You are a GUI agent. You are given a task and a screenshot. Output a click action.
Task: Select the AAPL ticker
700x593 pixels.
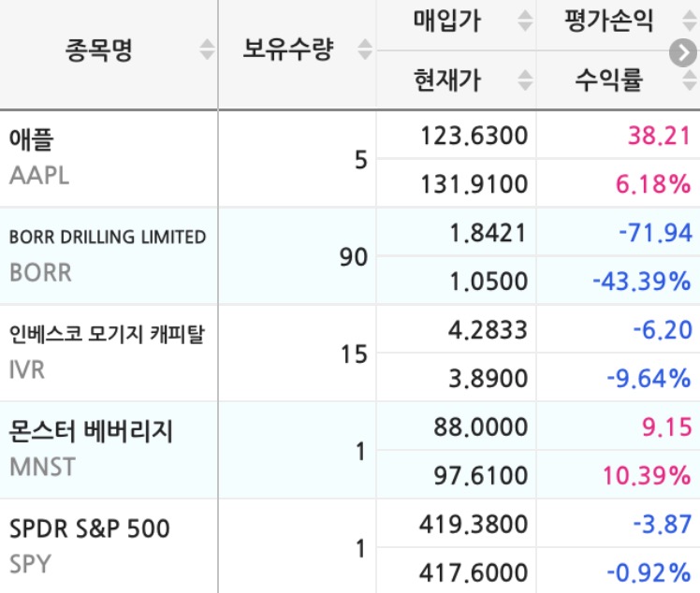(x=39, y=175)
